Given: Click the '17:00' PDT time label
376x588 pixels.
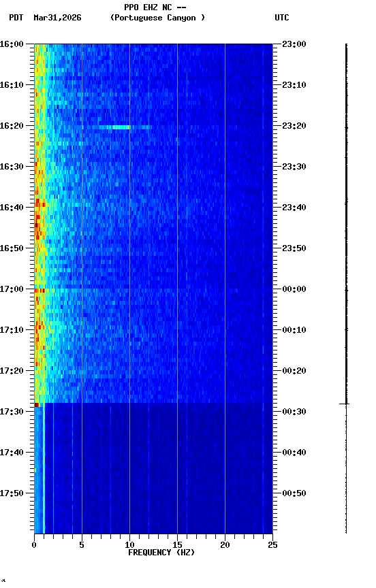Looking at the screenshot, I should pyautogui.click(x=12, y=289).
